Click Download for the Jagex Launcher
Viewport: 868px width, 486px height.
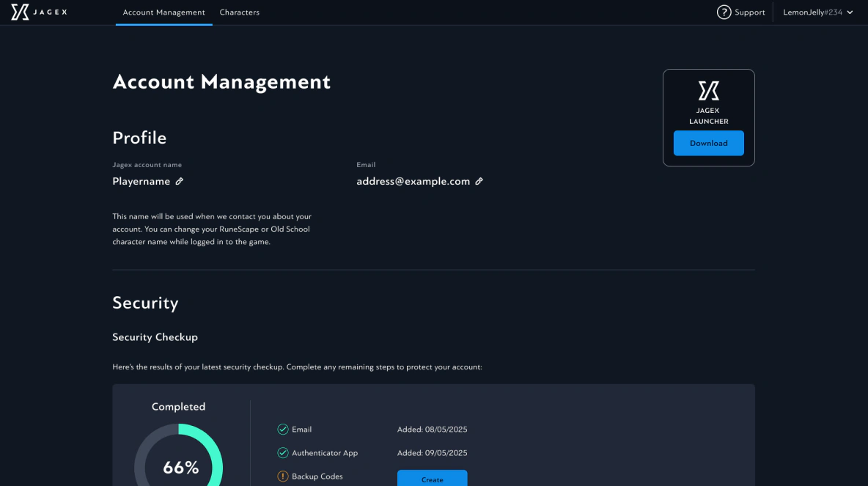click(x=708, y=143)
